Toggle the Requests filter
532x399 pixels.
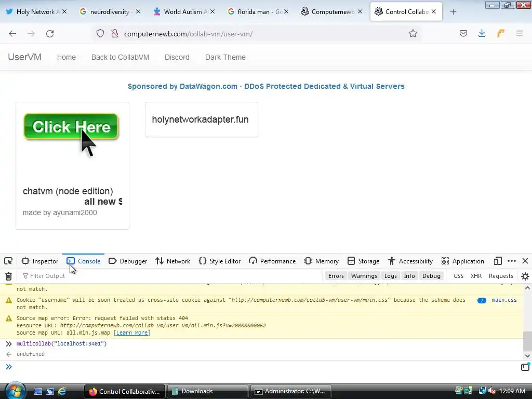501,276
